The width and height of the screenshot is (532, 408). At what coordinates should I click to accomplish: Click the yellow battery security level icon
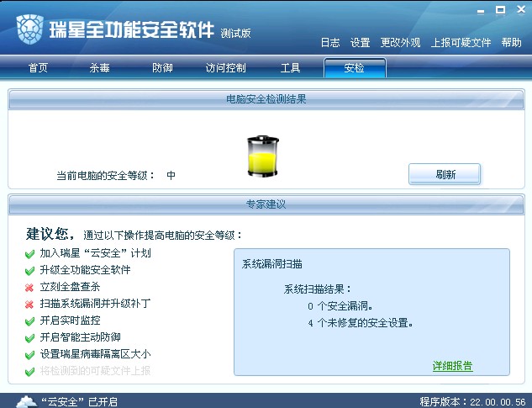[x=263, y=156]
